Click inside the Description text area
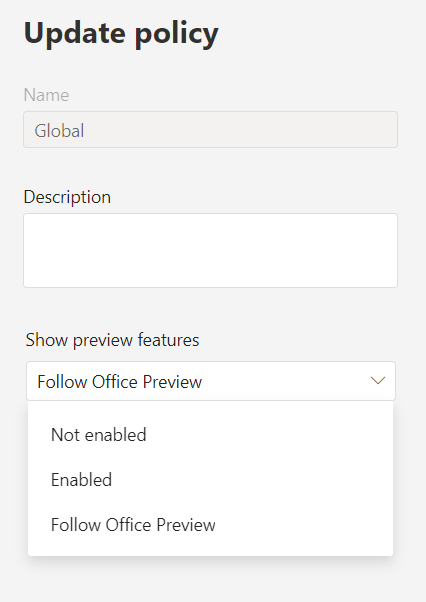Viewport: 426px width, 602px height. click(x=210, y=250)
